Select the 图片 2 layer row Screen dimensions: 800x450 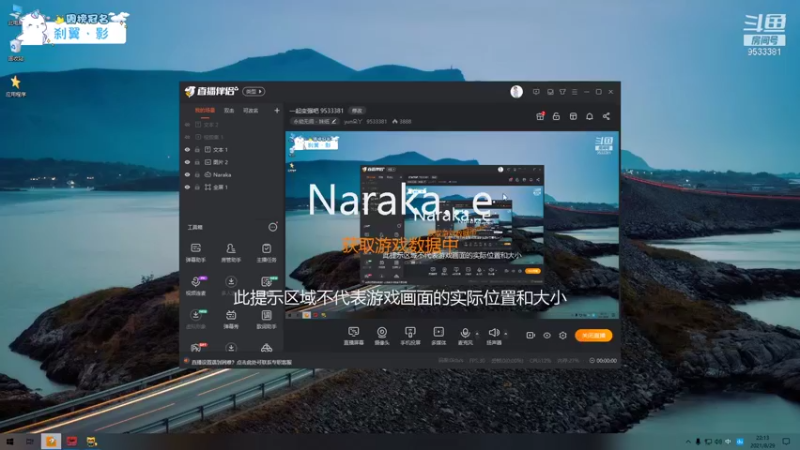[232, 162]
